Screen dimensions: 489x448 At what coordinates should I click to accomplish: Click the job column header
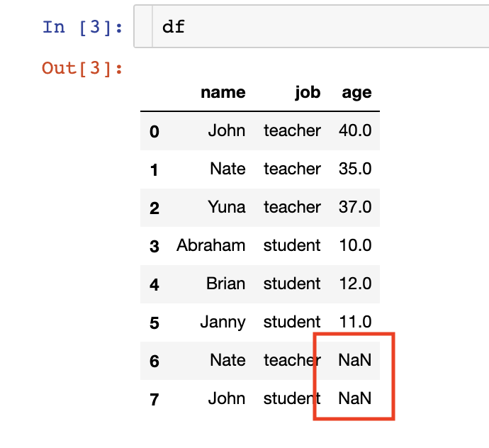coord(308,93)
